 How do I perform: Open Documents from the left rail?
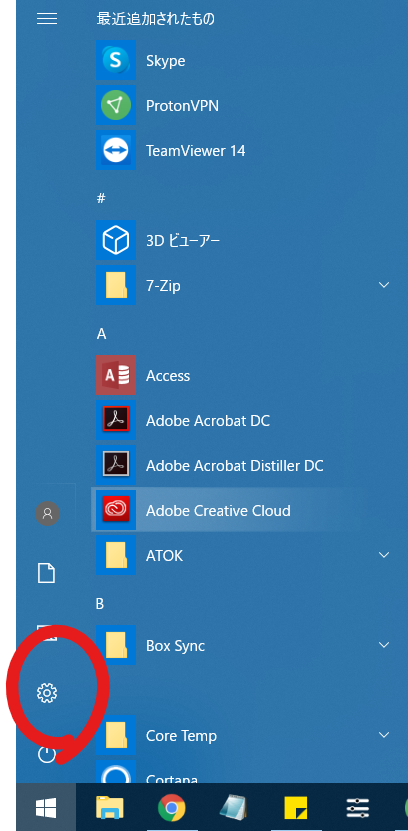point(47,573)
